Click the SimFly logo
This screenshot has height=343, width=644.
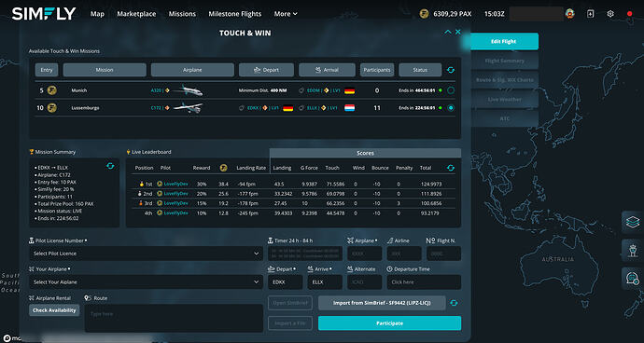[x=44, y=14]
